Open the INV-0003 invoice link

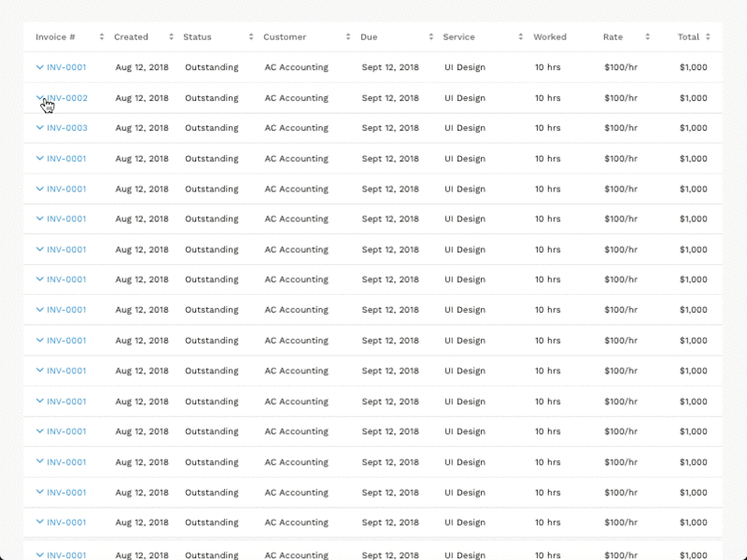point(67,128)
